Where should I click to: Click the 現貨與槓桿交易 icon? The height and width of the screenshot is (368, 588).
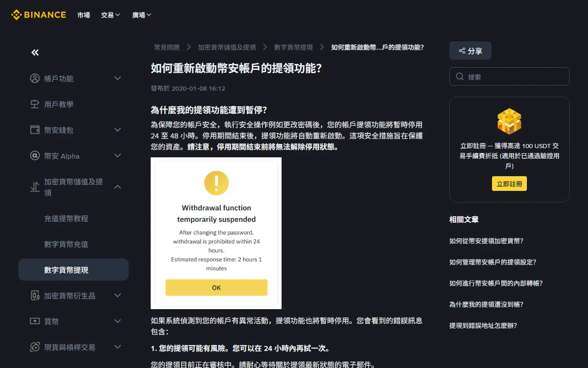[35, 347]
